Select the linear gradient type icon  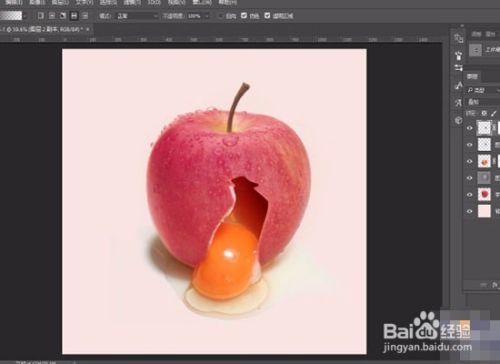tap(41, 16)
